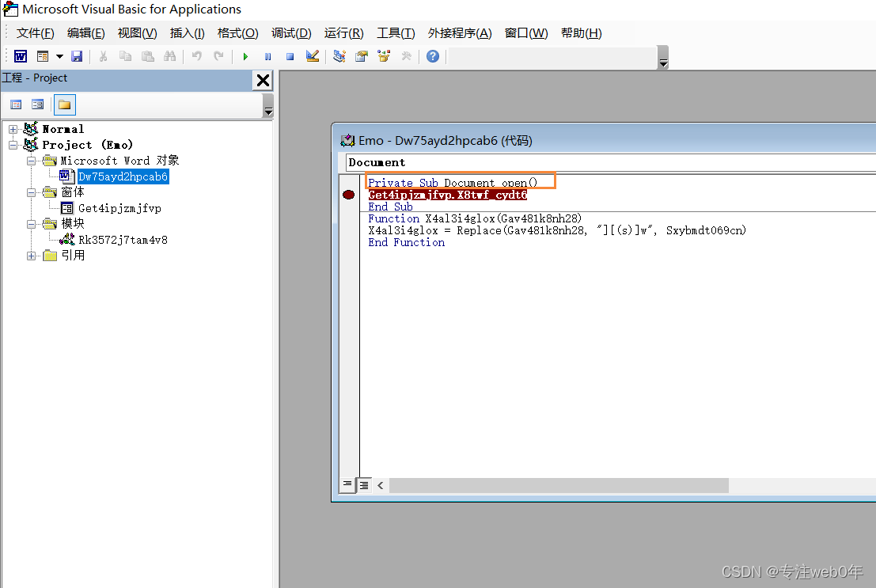
Task: Click the Find binoculars icon
Action: point(170,56)
